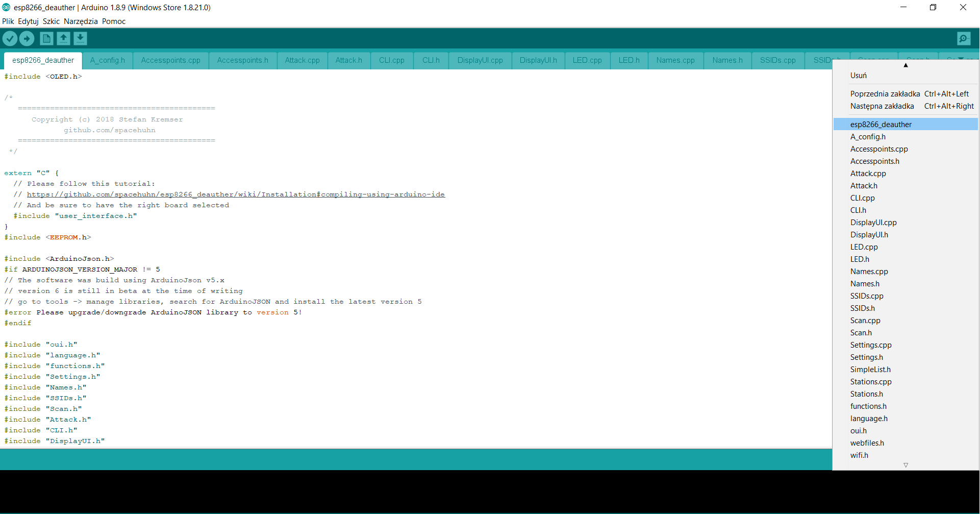Select A_config.h in the dropdown list
Viewport: 980px width, 514px height.
[x=906, y=137]
